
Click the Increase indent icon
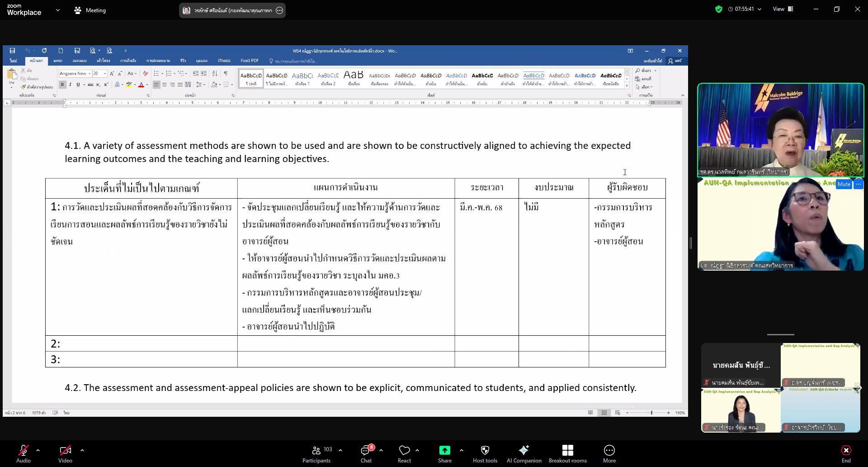pos(204,73)
